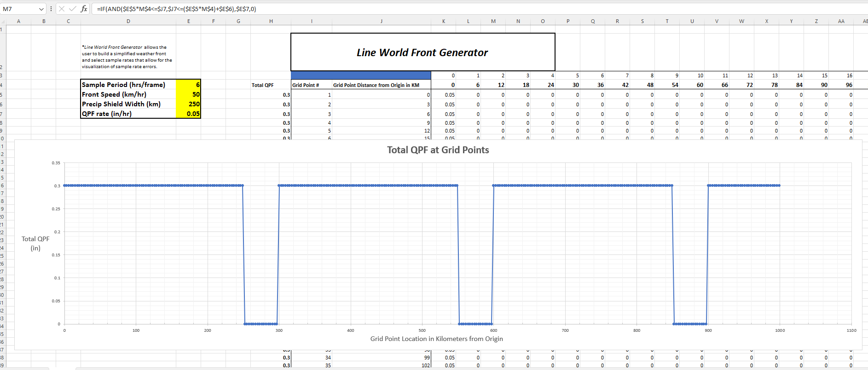
Task: Click the blue filled cell above Grid Point headers
Action: (x=361, y=75)
